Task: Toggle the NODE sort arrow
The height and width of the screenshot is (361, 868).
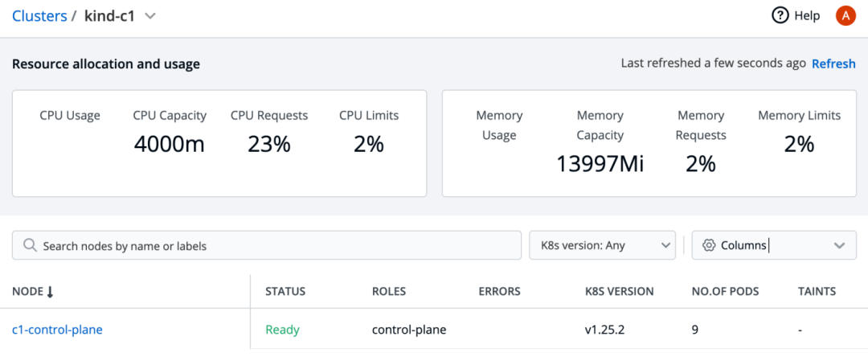Action: tap(50, 292)
